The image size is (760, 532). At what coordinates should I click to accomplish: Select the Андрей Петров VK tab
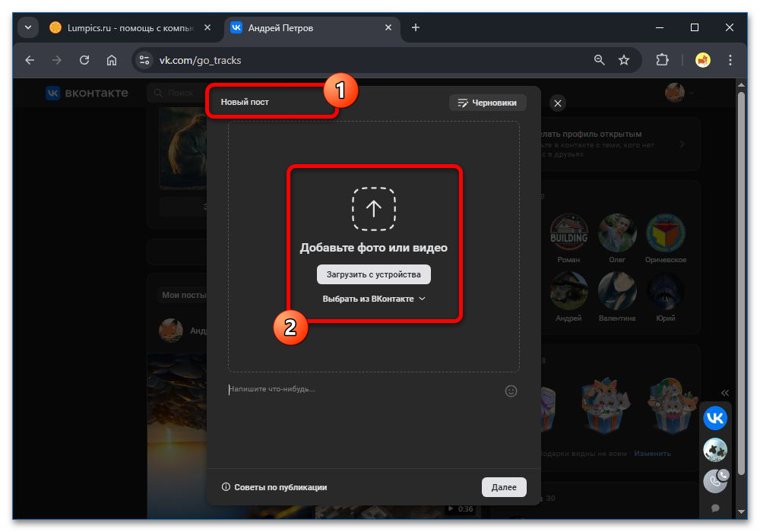[x=310, y=28]
